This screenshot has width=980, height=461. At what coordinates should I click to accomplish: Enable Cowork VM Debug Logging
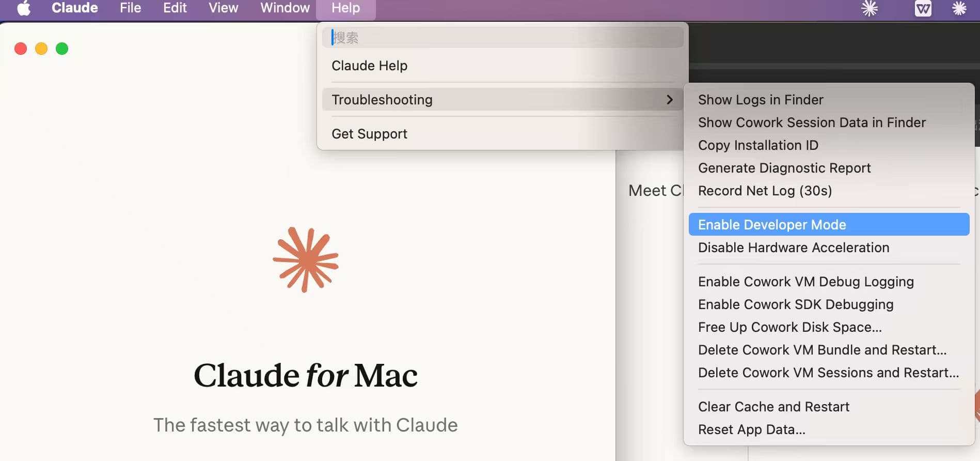click(829, 282)
